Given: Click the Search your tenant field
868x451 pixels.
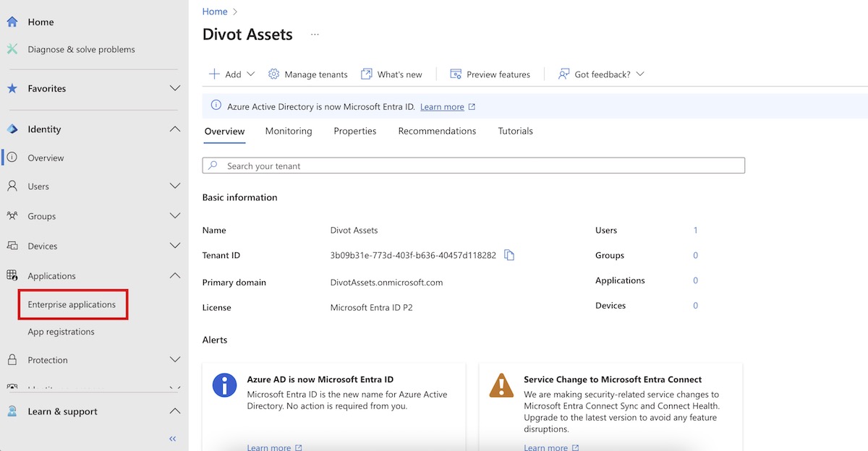Looking at the screenshot, I should click(474, 166).
